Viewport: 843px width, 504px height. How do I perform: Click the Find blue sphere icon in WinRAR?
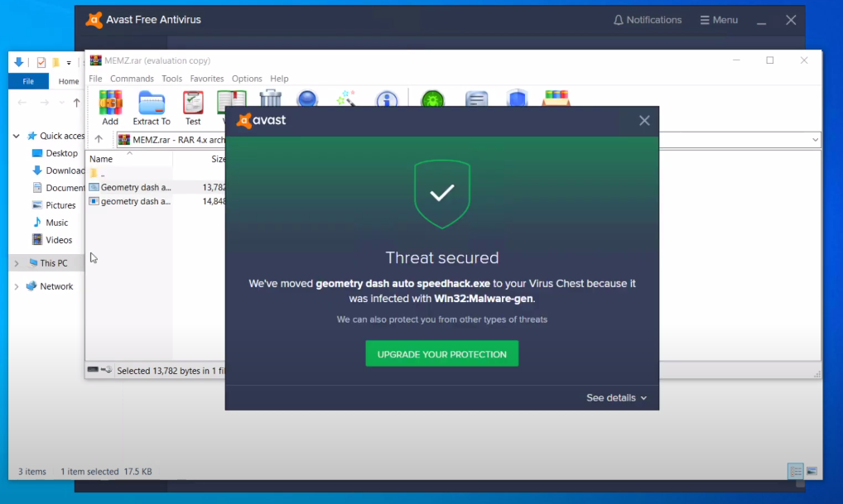coord(307,98)
